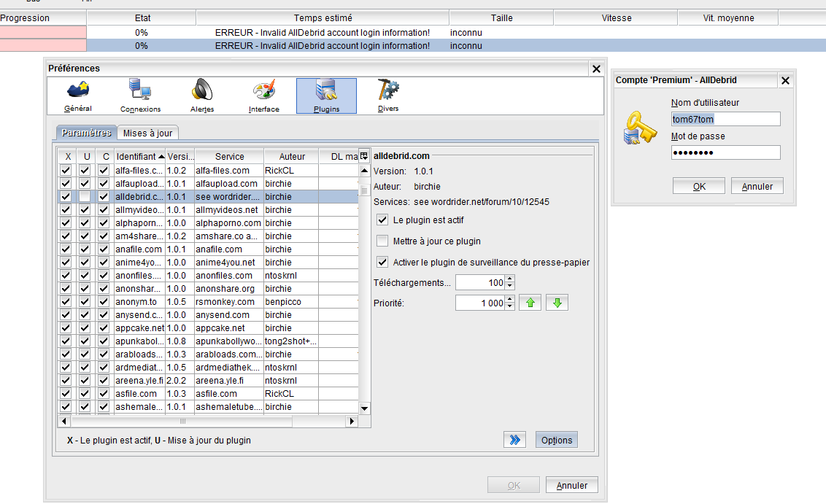Sort the list by Identifiant column header

139,156
